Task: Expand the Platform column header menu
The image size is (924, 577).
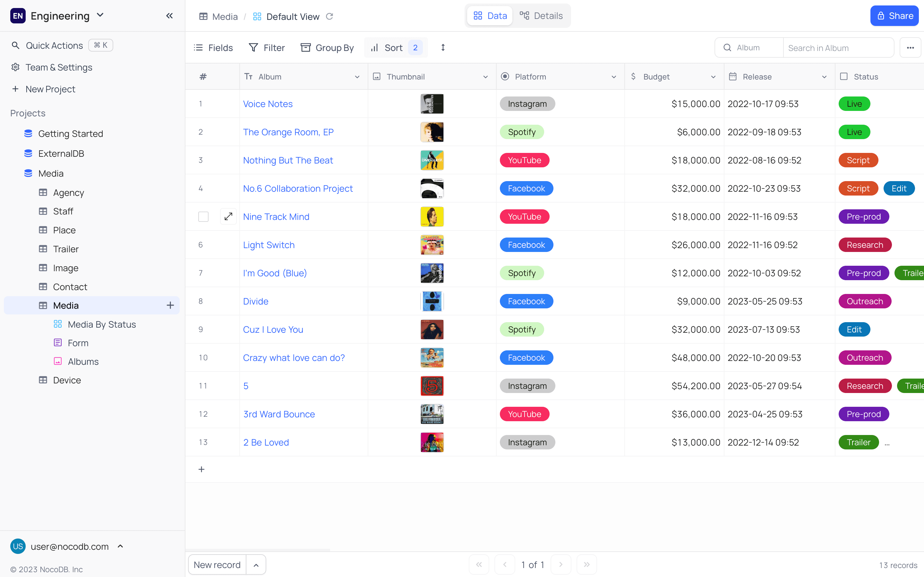Action: pyautogui.click(x=613, y=77)
